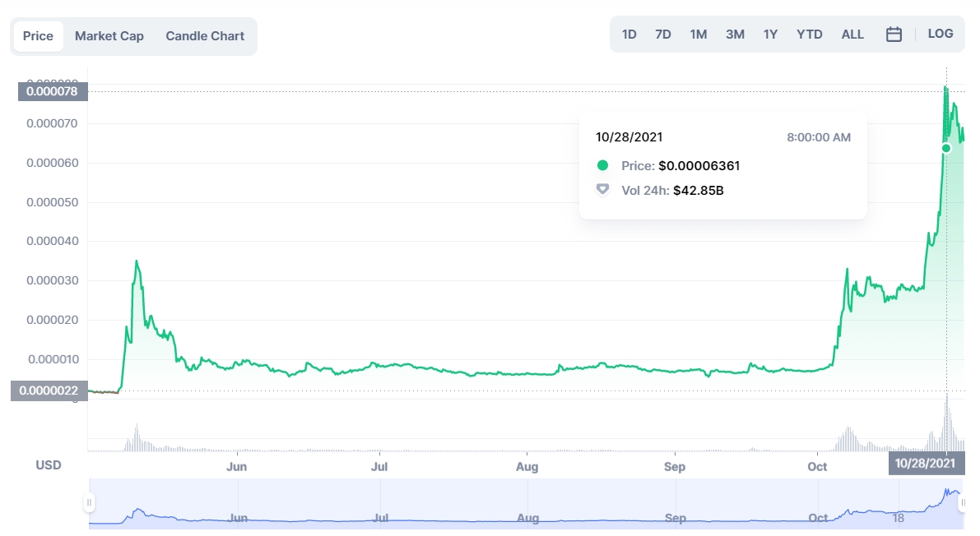Click the 10/28/2021 date axis label
Viewport: 980px width, 536px height.
click(927, 464)
